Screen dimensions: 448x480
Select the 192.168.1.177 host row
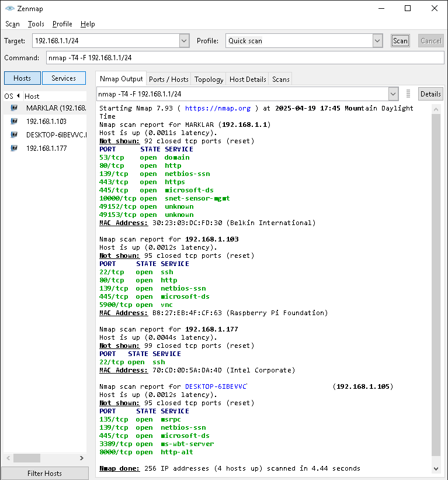click(45, 148)
